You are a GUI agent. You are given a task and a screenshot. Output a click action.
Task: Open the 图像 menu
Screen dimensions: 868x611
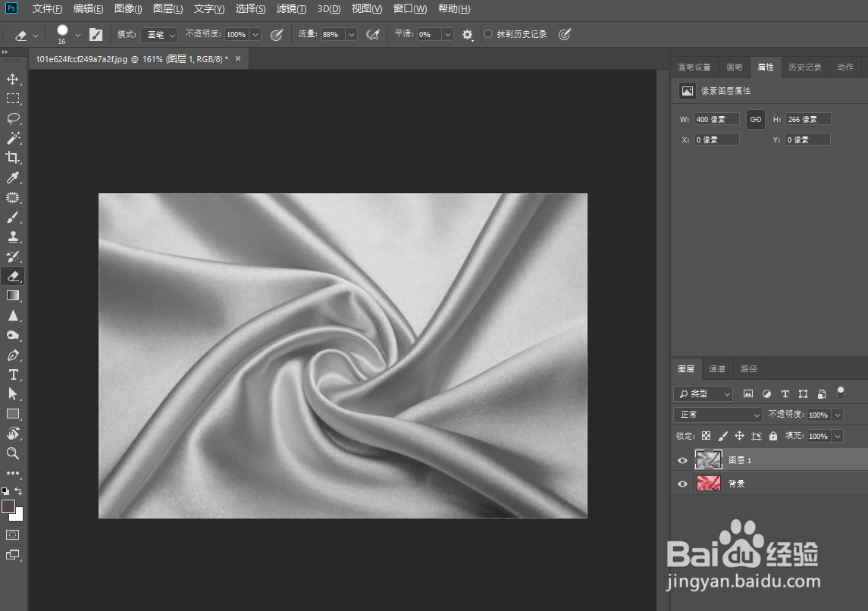[x=128, y=9]
